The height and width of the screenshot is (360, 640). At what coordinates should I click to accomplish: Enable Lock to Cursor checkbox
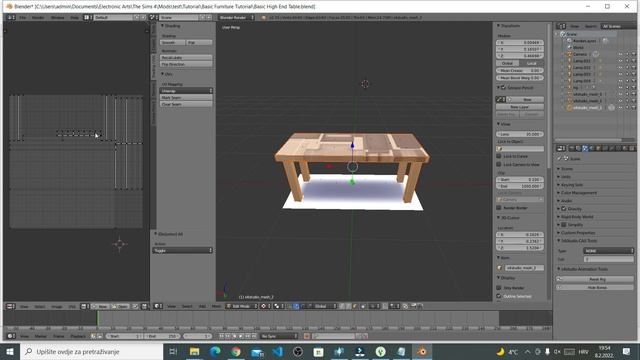pyautogui.click(x=499, y=156)
